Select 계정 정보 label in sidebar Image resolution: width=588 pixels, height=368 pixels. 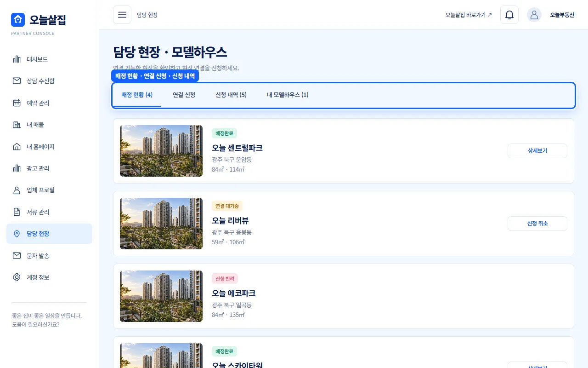tap(38, 277)
